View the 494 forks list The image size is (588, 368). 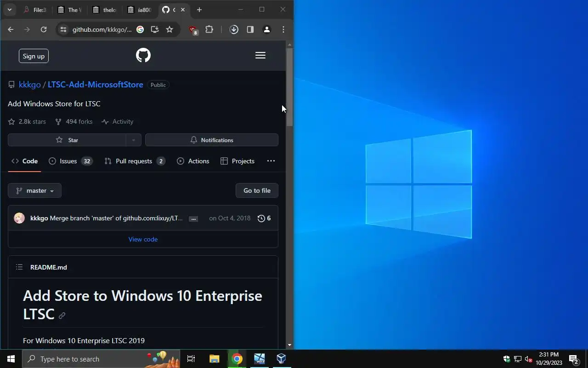(74, 121)
